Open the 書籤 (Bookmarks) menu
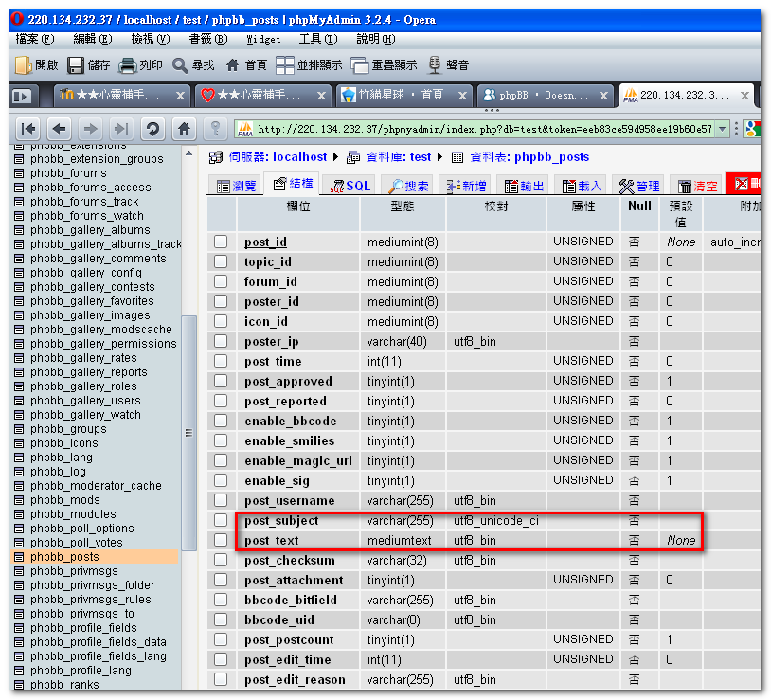Viewport: 771px width, 700px height. point(208,39)
